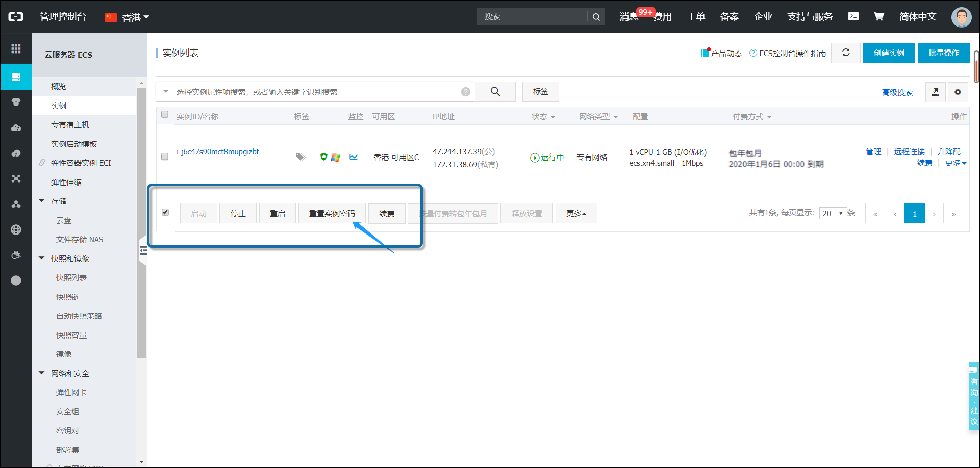980x468 pixels.
Task: Collapse the 网络和安全 tree section
Action: click(41, 373)
